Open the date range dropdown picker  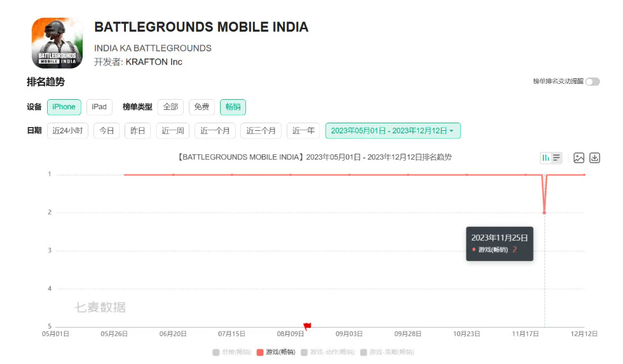click(393, 131)
